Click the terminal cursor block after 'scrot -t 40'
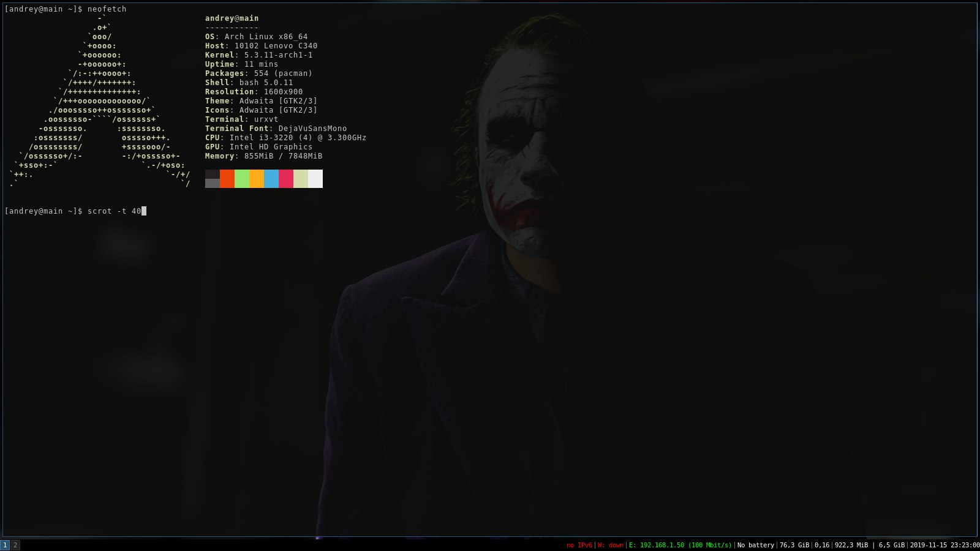This screenshot has height=551, width=980. coord(144,211)
